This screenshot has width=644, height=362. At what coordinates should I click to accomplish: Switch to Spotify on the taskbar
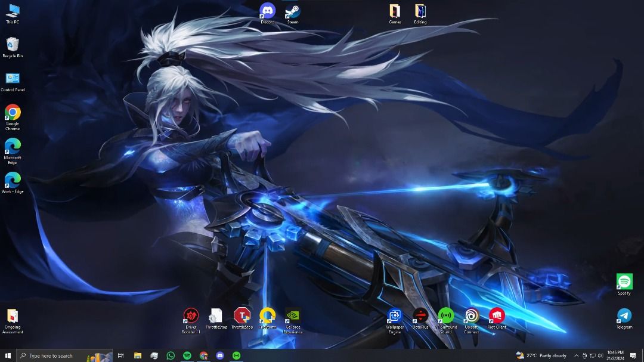(x=187, y=355)
